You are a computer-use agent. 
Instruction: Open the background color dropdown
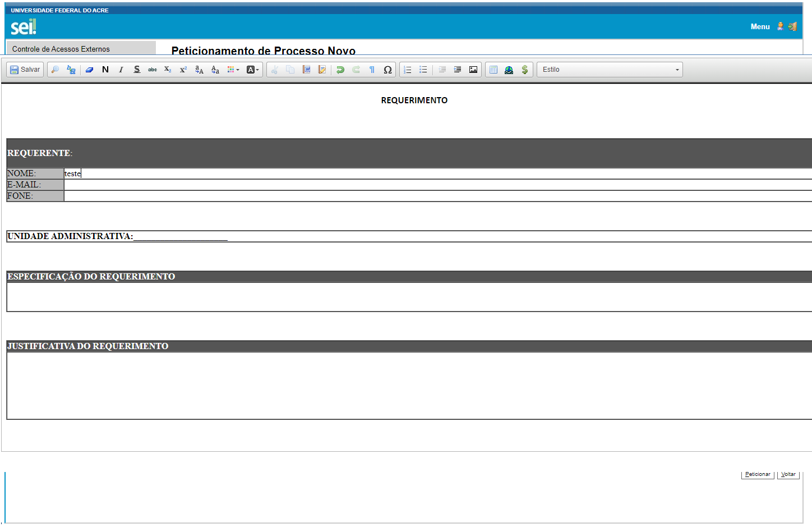tap(253, 70)
